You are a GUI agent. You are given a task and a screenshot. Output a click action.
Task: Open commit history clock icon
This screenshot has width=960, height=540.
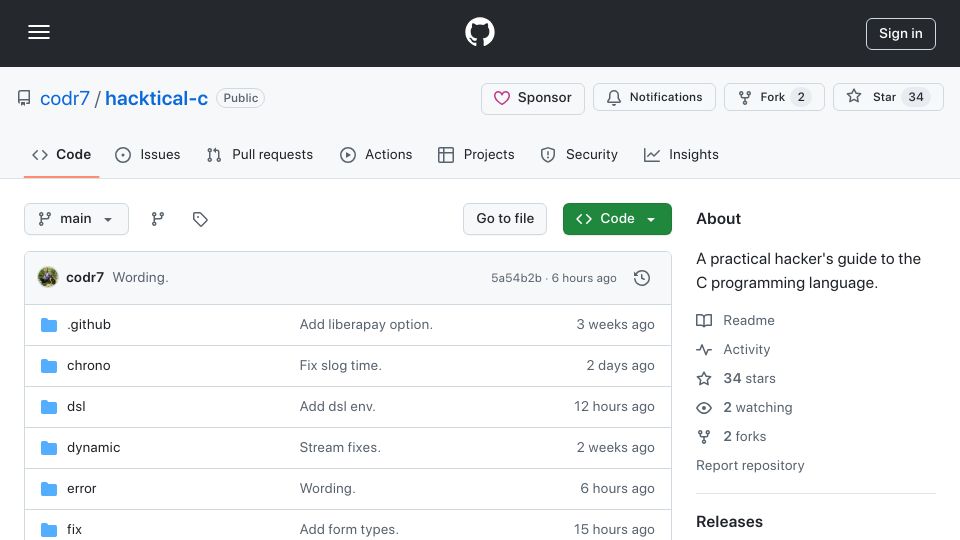642,278
